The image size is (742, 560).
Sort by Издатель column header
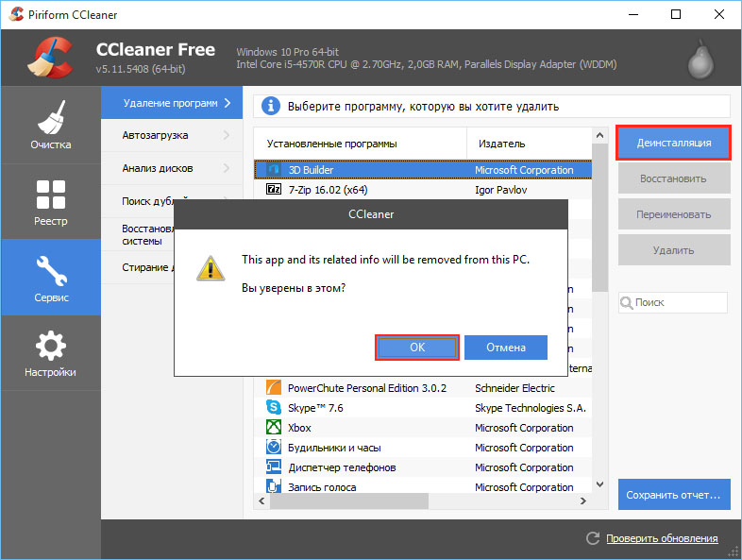pyautogui.click(x=529, y=144)
